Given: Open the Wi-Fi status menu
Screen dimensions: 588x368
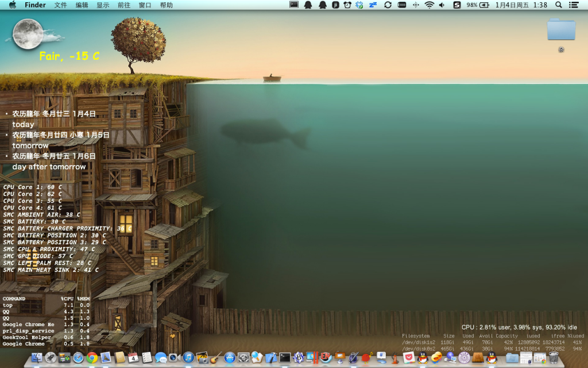Looking at the screenshot, I should 428,5.
